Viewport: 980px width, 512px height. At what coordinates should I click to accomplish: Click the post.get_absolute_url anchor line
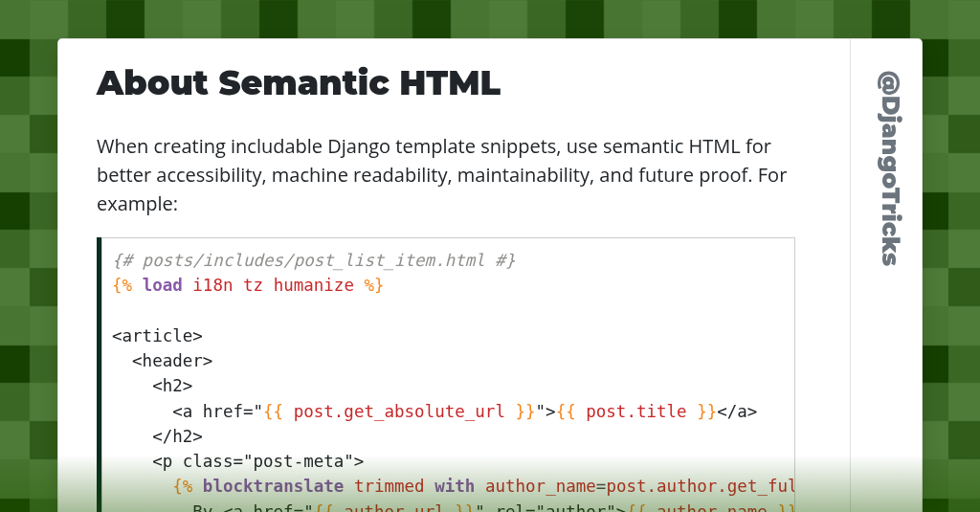pyautogui.click(x=465, y=412)
